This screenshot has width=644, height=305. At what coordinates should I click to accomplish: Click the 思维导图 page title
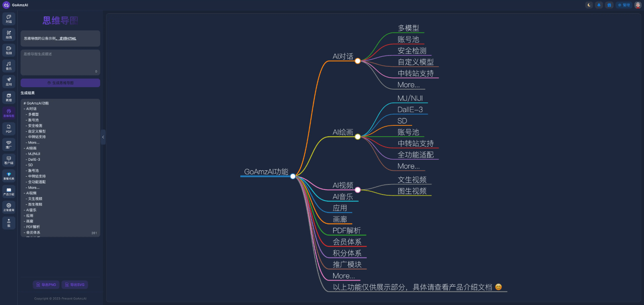click(60, 20)
